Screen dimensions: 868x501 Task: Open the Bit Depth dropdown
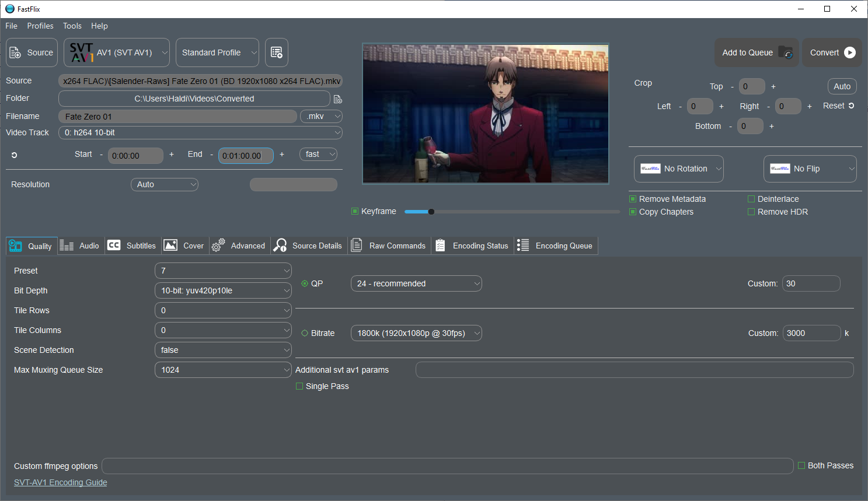click(x=223, y=290)
